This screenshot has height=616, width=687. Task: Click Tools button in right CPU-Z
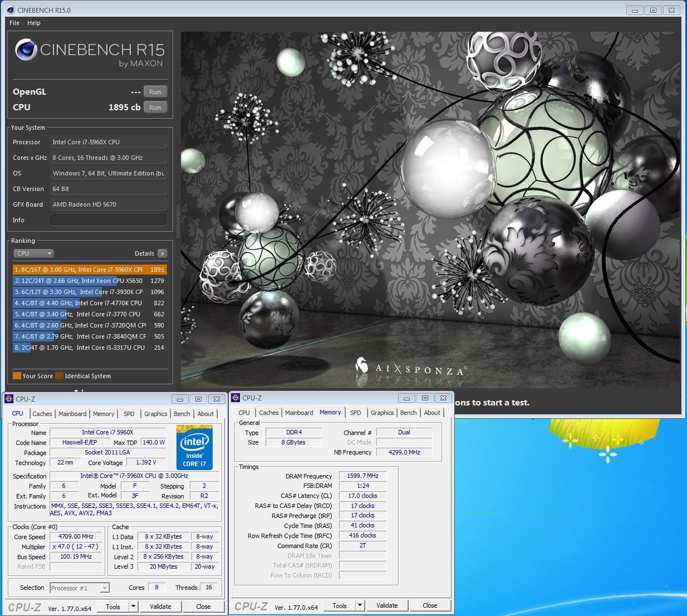tap(340, 605)
